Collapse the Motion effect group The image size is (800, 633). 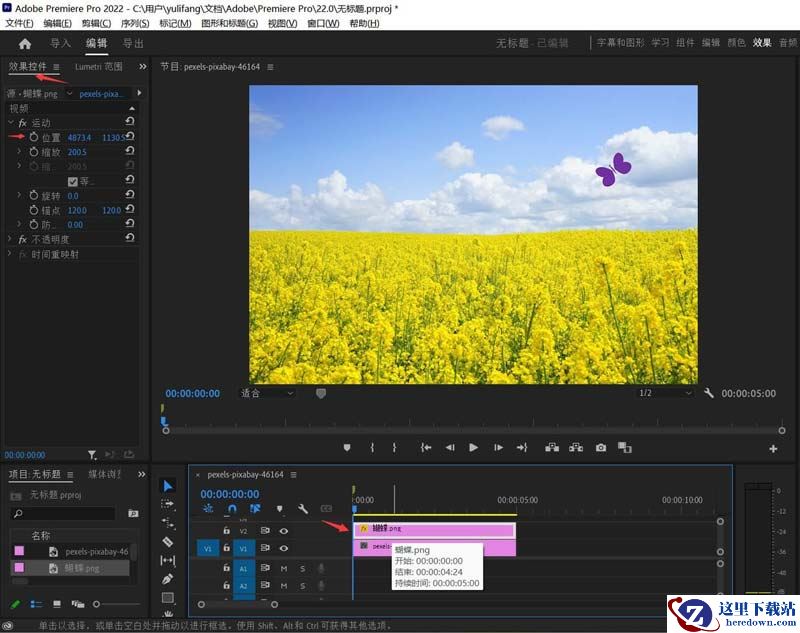(11, 122)
